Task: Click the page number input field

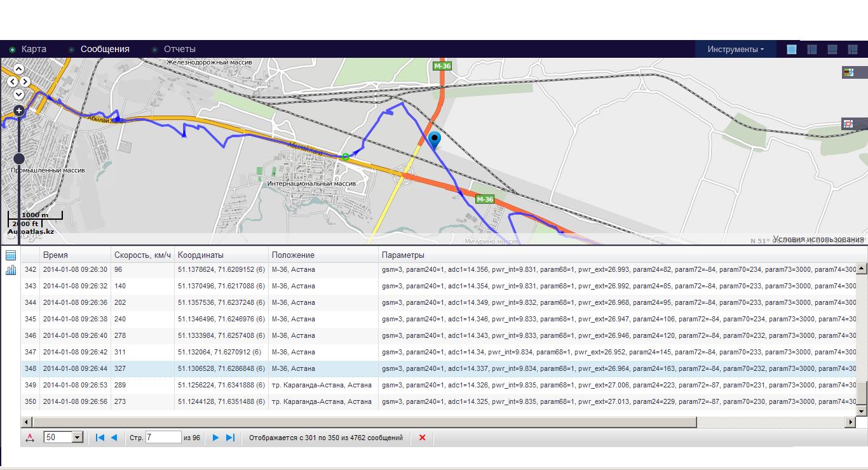Action: coord(163,437)
